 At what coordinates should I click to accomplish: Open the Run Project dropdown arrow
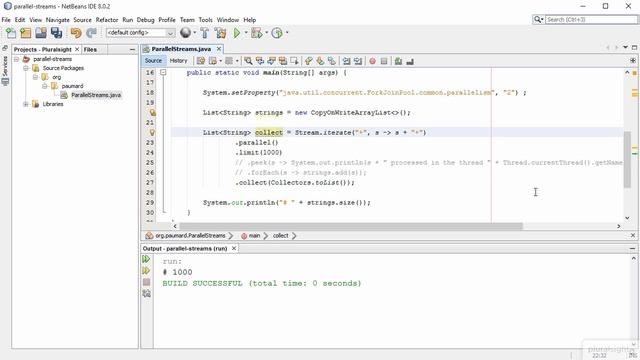pyautogui.click(x=246, y=33)
